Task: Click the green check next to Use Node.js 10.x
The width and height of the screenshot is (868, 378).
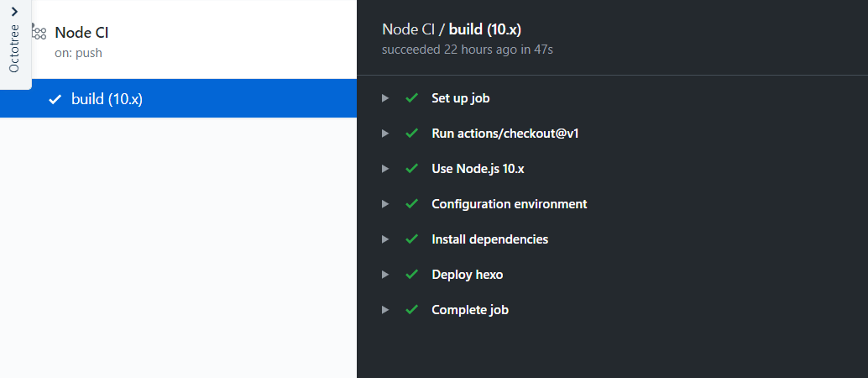Action: (411, 169)
